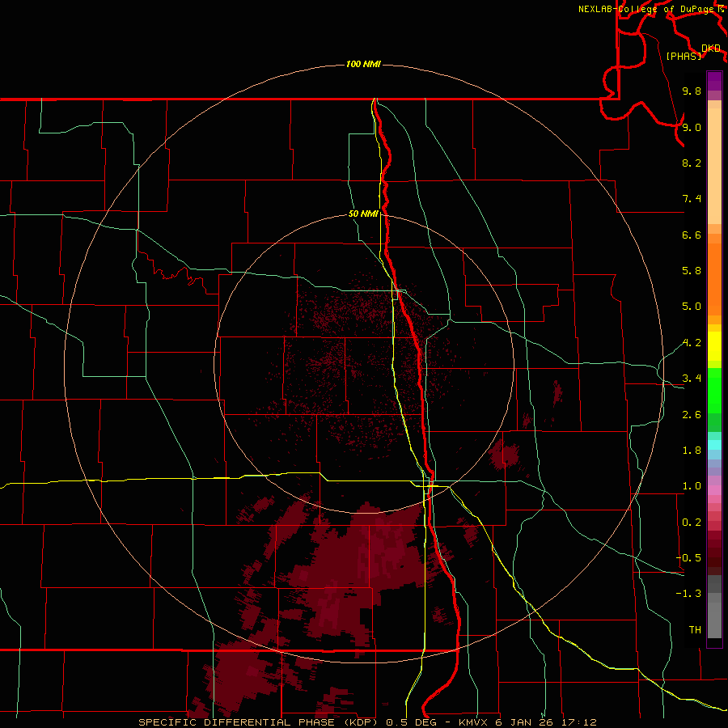Click the 17:12 timestamp
Viewport: 728px width, 728px height.
[x=581, y=722]
